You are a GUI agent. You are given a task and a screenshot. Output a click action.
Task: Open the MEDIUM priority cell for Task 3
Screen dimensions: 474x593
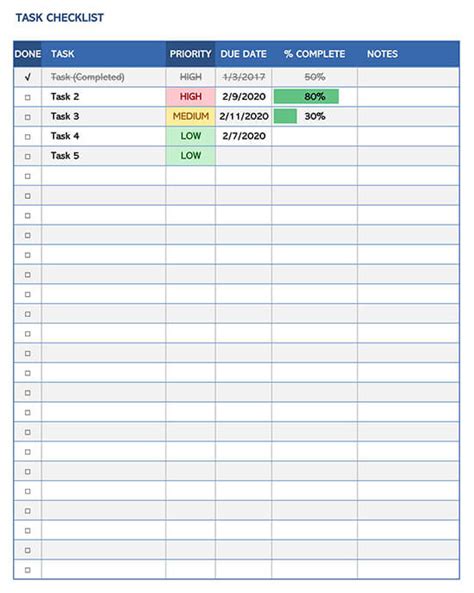[x=191, y=116]
